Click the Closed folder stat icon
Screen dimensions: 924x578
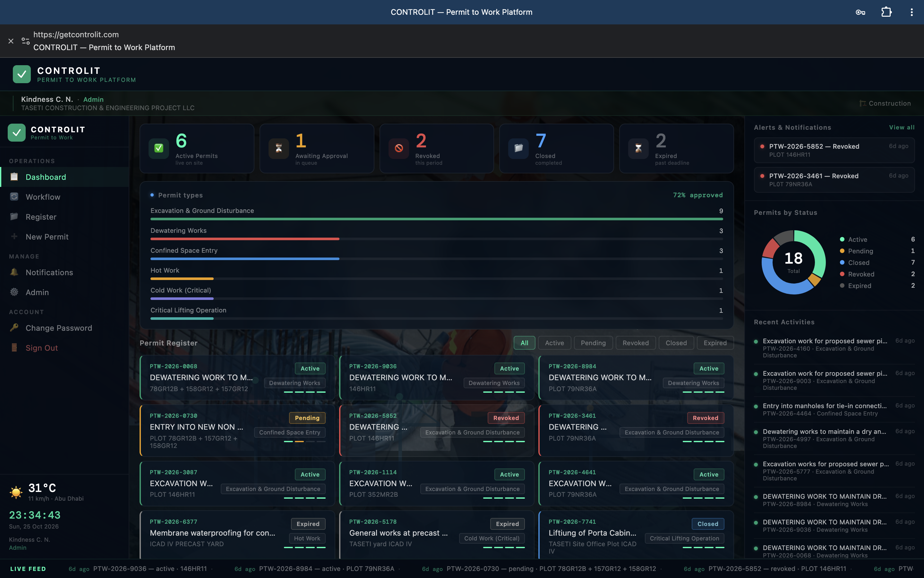click(518, 148)
